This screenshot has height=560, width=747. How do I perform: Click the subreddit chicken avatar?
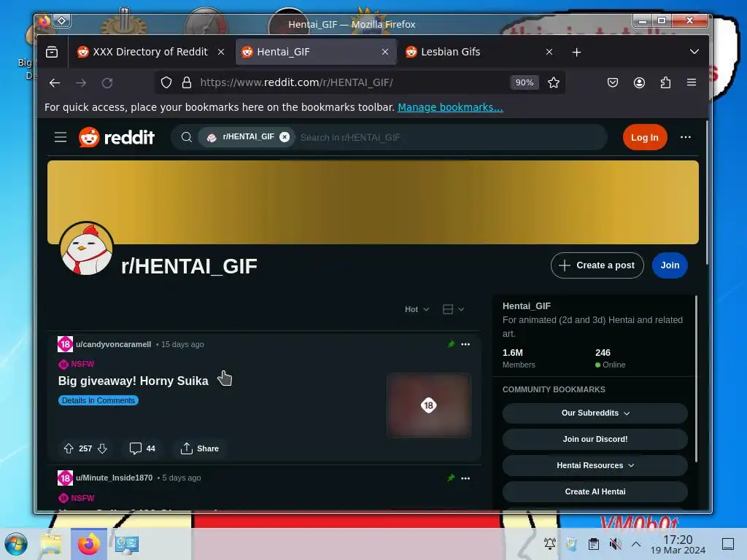(86, 249)
